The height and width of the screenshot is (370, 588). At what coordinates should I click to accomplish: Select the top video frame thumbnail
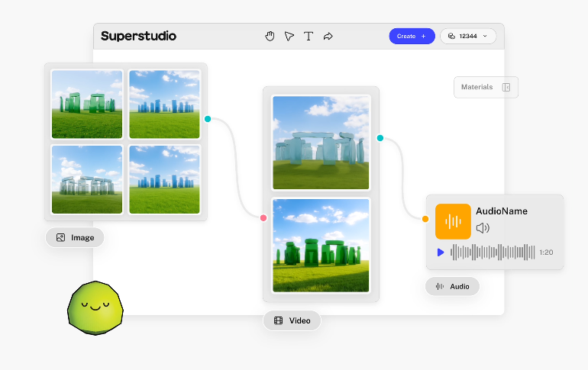321,143
